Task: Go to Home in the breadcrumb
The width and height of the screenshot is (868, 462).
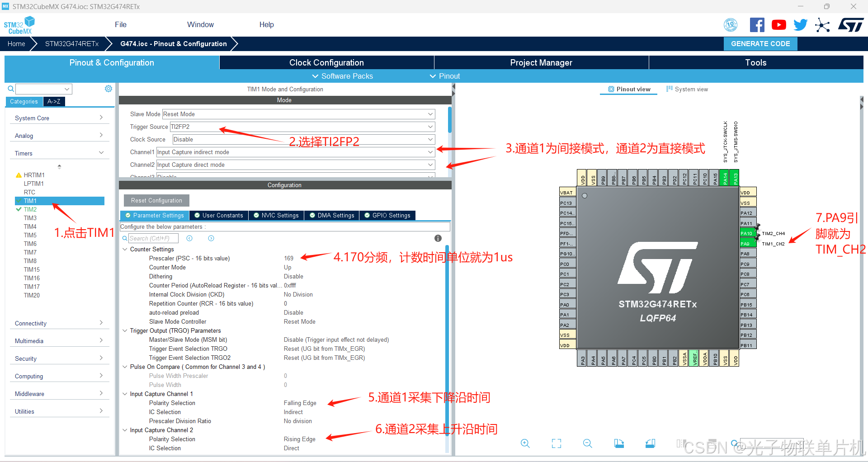Action: click(16, 44)
